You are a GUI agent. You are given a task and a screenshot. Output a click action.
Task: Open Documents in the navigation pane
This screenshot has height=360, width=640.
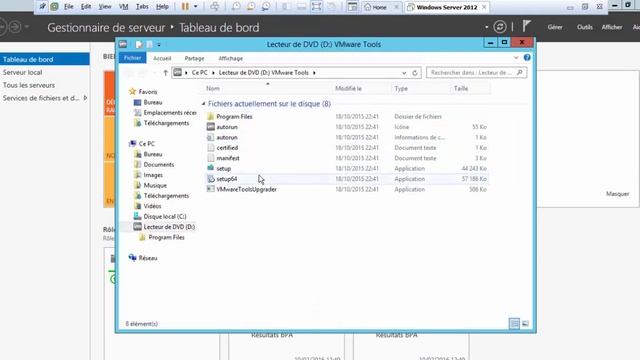(x=158, y=164)
